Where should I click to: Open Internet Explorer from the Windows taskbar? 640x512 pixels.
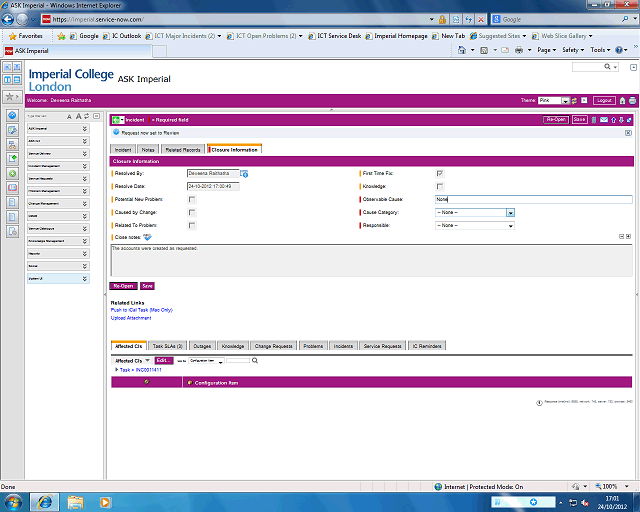click(x=45, y=500)
